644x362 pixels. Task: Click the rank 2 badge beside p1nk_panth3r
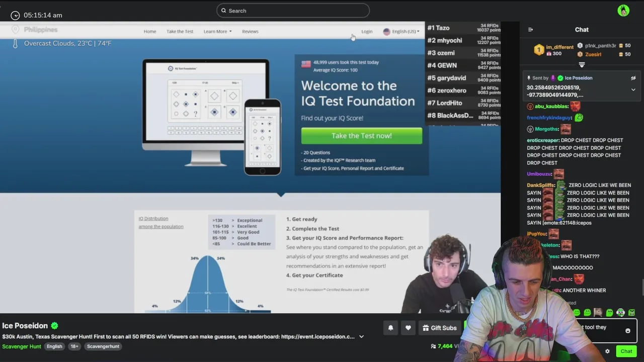580,46
